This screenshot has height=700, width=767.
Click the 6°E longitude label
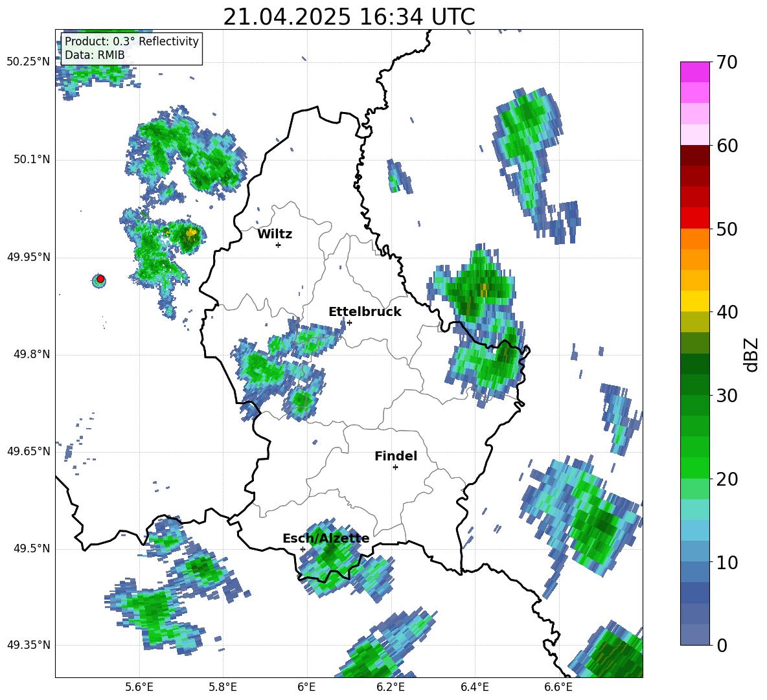click(306, 687)
